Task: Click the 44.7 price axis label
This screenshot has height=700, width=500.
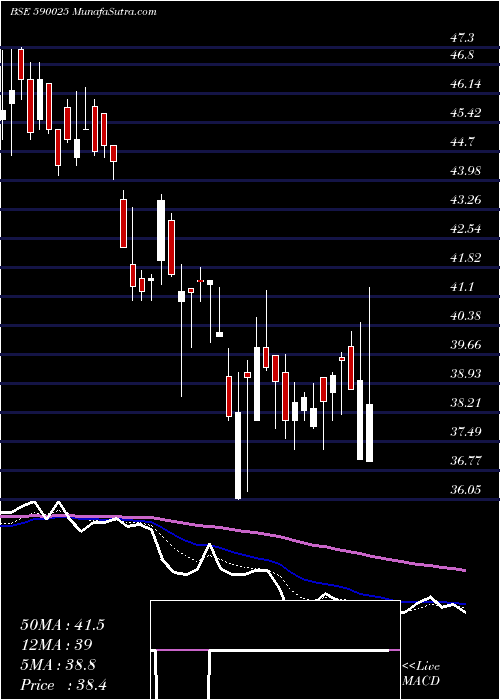Action: tap(462, 142)
